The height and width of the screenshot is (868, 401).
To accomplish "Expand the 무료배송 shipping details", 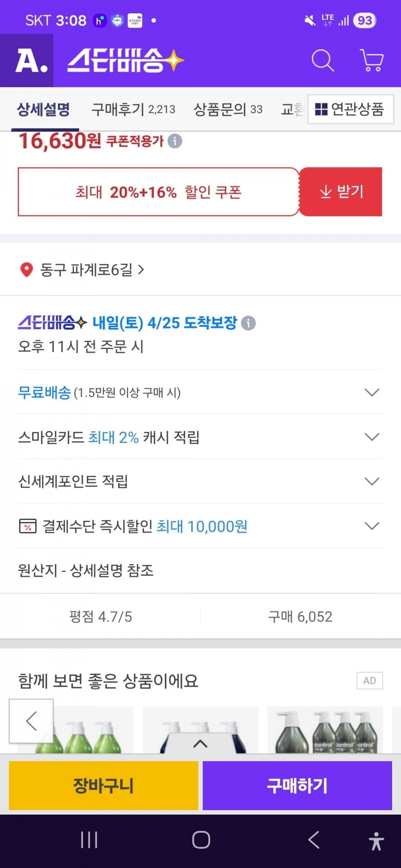I will [x=372, y=392].
